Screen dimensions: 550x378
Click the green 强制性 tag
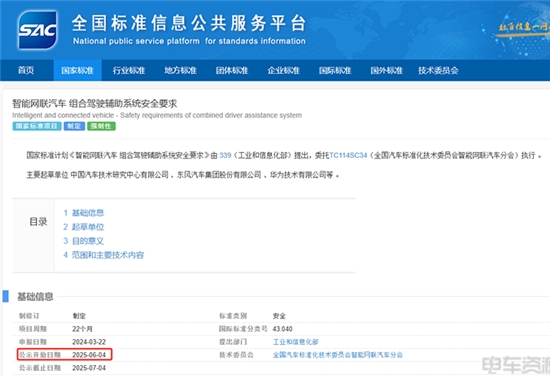pos(101,126)
